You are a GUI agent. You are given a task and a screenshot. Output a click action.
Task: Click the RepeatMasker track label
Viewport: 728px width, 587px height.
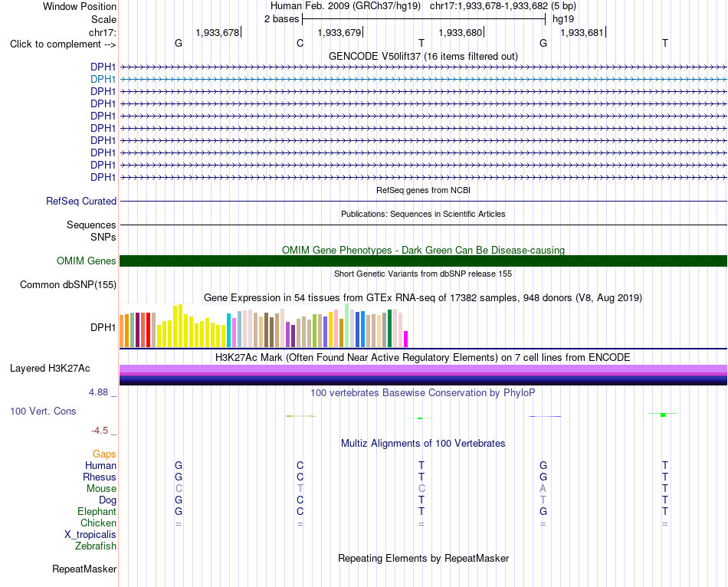click(x=84, y=569)
